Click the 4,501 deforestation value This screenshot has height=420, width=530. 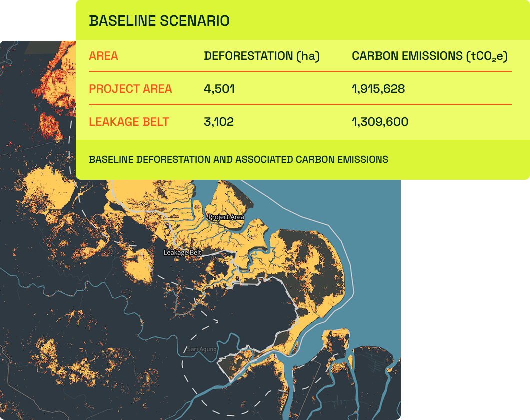click(x=219, y=89)
